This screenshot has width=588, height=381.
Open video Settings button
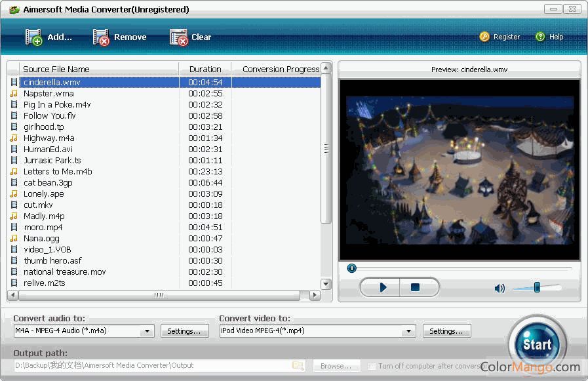coord(446,331)
